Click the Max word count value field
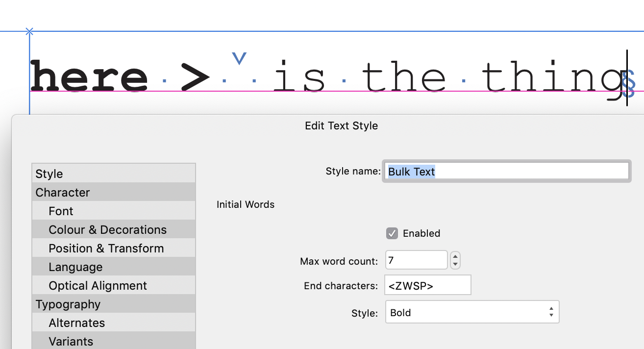This screenshot has height=349, width=644. click(x=416, y=260)
